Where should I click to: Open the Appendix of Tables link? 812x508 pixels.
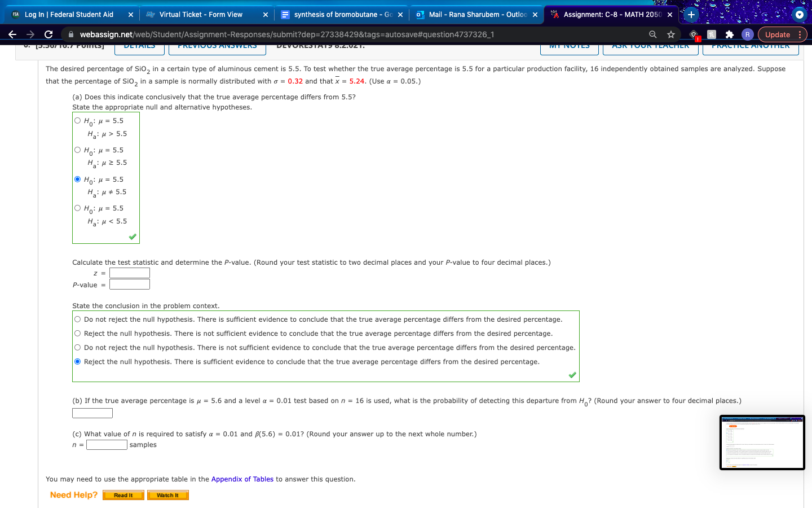pyautogui.click(x=242, y=479)
